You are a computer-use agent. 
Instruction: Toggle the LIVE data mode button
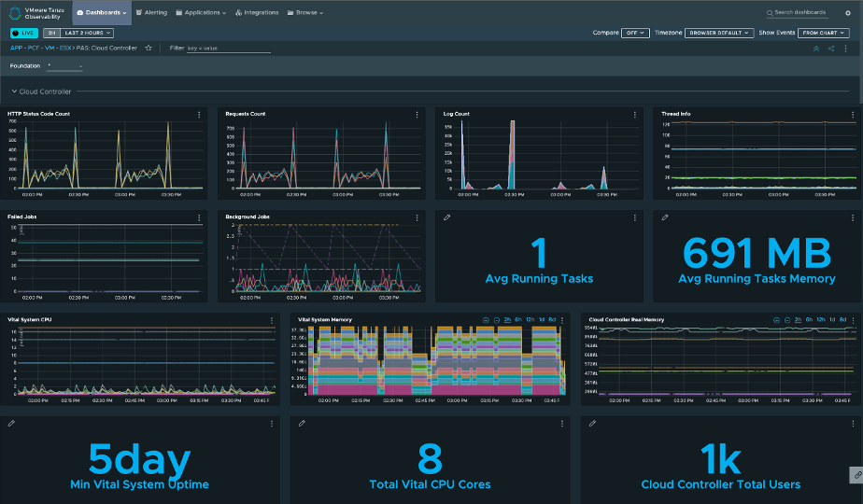pyautogui.click(x=24, y=33)
